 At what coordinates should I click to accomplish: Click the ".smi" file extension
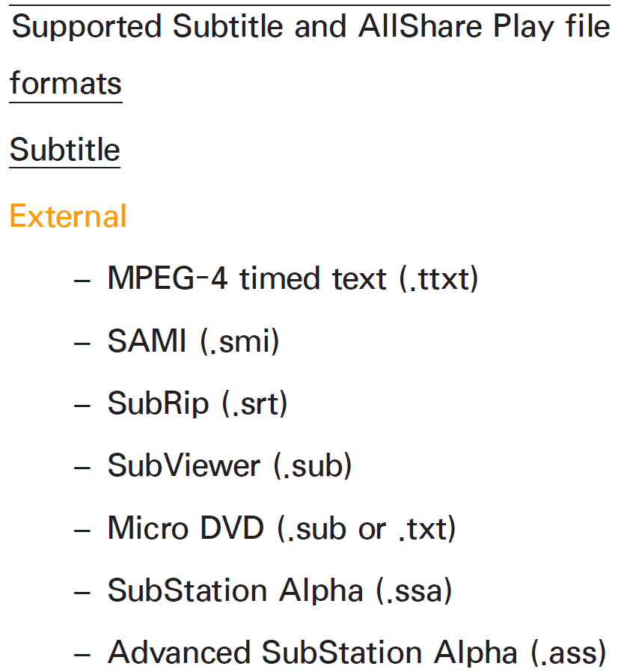tap(239, 342)
